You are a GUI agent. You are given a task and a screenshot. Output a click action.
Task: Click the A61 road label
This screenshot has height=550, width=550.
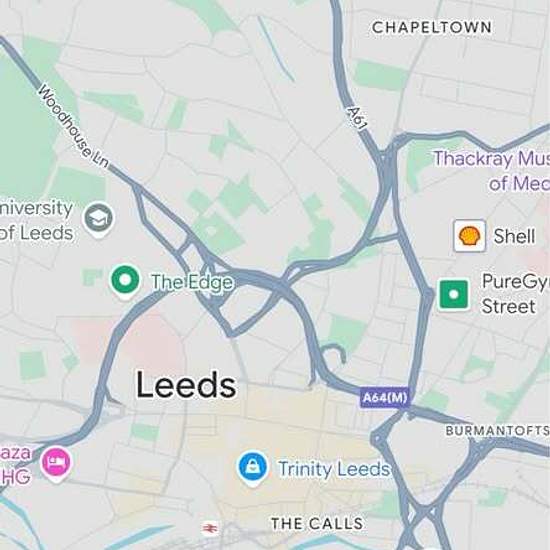click(x=357, y=119)
